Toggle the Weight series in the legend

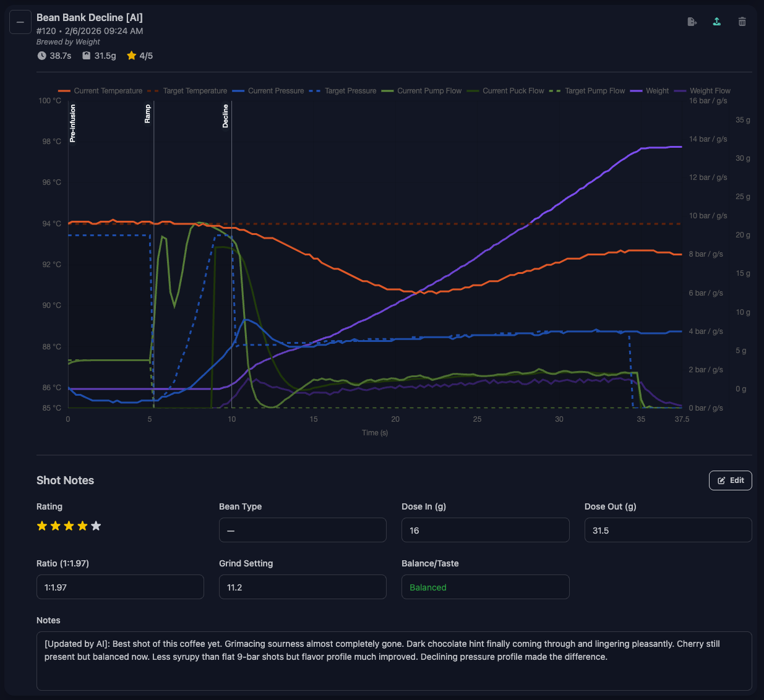point(658,91)
